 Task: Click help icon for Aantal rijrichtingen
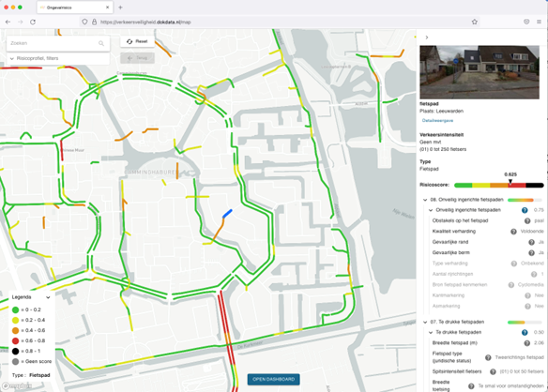[534, 274]
